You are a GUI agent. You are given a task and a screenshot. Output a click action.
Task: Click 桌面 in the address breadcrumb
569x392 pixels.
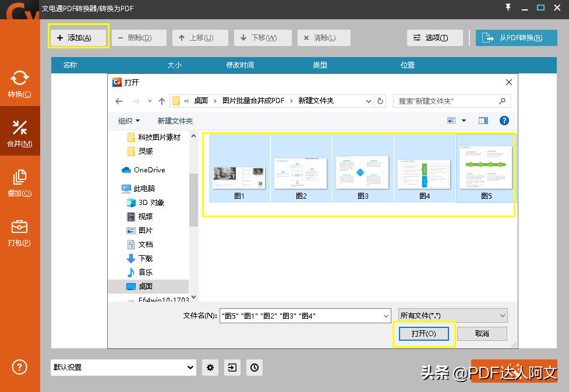(201, 101)
